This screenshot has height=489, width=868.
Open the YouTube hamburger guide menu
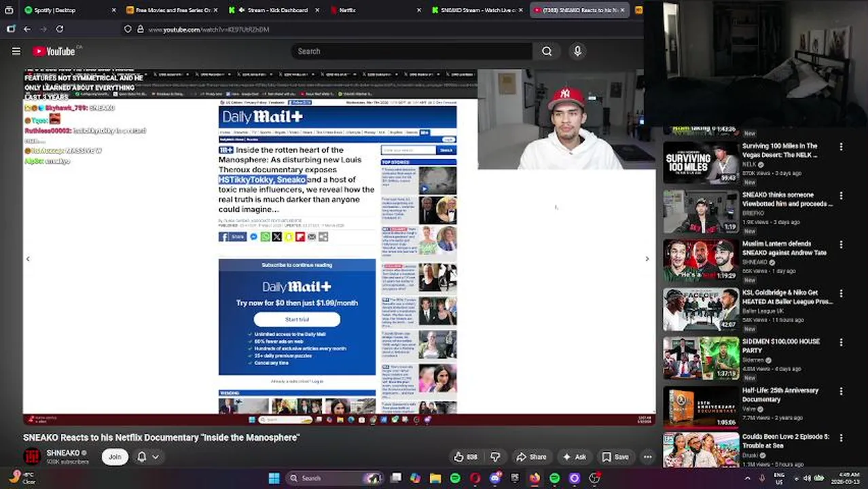(x=16, y=51)
